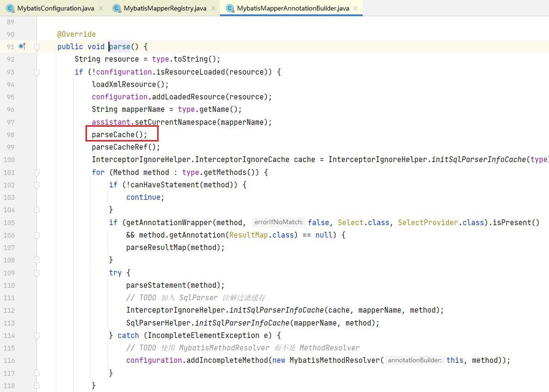Click line number 101 in the gutter
The image size is (549, 392).
(9, 172)
